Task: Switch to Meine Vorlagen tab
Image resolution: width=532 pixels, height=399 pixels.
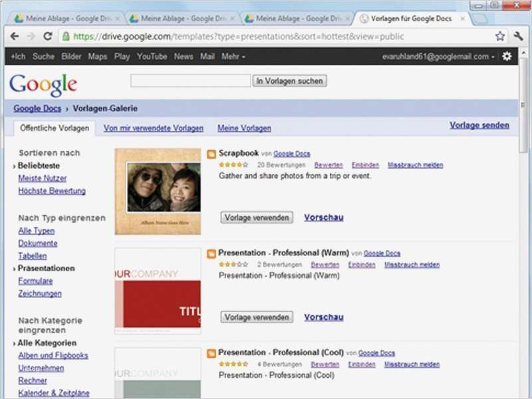Action: [244, 128]
